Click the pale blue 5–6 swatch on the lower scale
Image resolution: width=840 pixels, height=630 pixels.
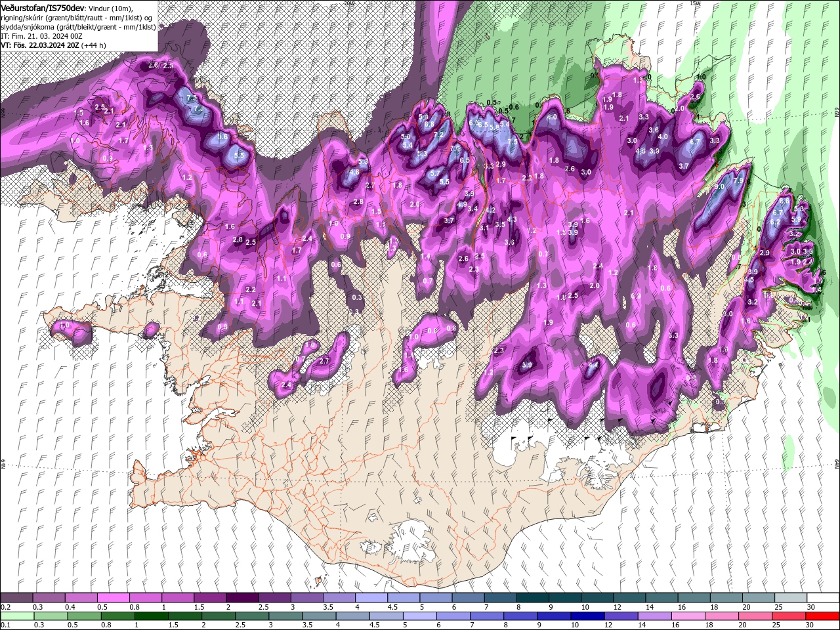pos(421,616)
